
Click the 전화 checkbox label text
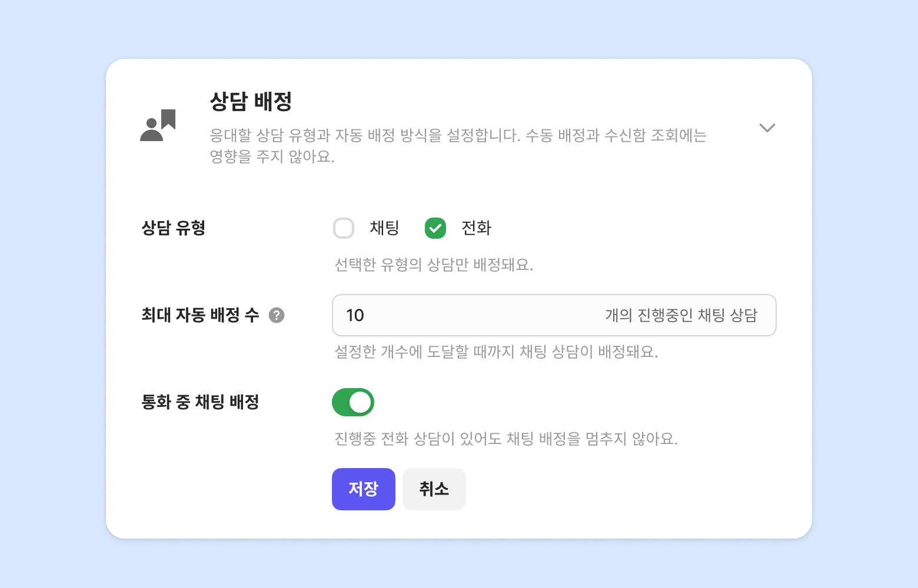click(x=476, y=228)
